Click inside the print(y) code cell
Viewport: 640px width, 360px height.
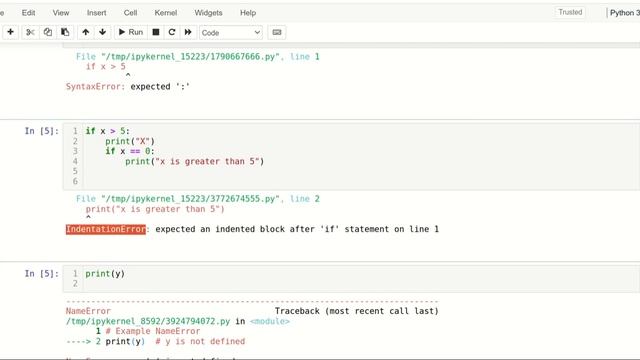pyautogui.click(x=351, y=278)
